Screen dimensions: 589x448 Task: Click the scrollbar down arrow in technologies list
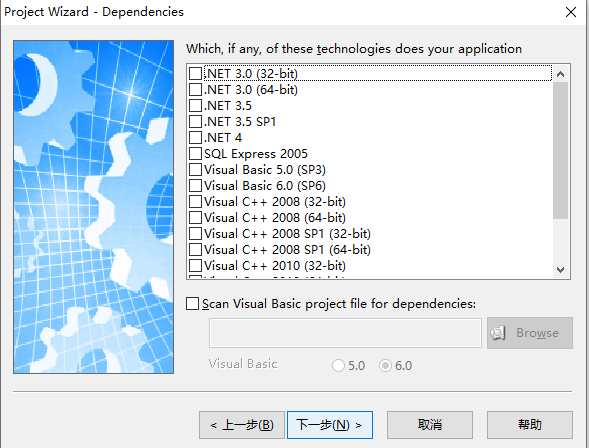pyautogui.click(x=560, y=270)
